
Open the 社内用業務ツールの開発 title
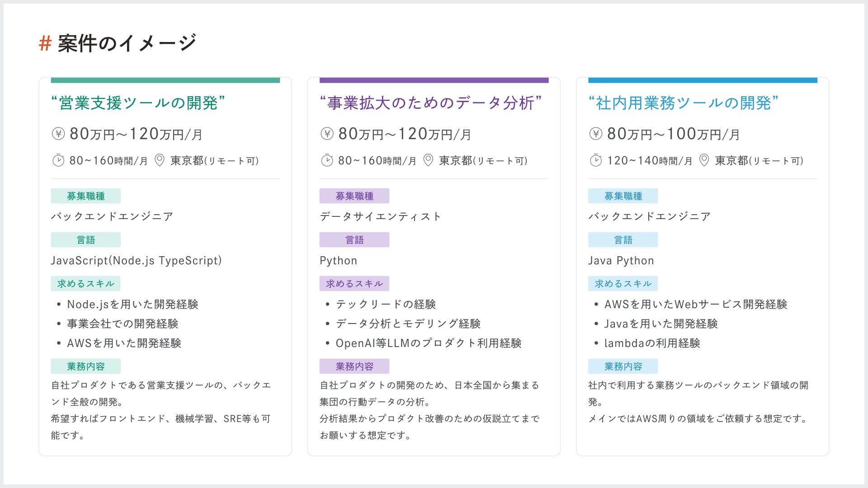point(683,103)
